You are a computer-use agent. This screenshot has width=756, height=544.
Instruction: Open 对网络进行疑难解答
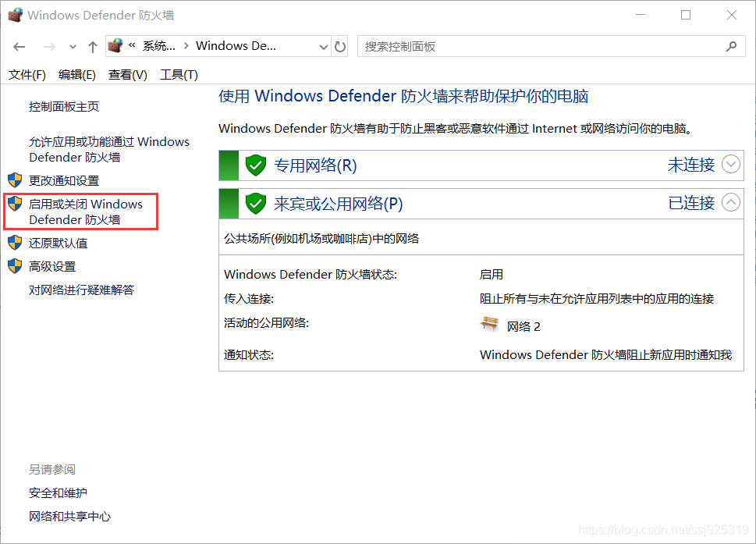point(81,290)
